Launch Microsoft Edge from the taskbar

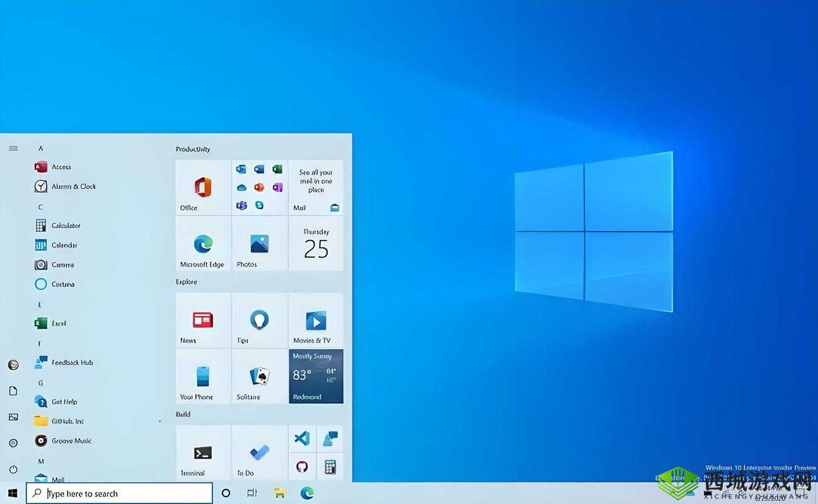(x=307, y=493)
